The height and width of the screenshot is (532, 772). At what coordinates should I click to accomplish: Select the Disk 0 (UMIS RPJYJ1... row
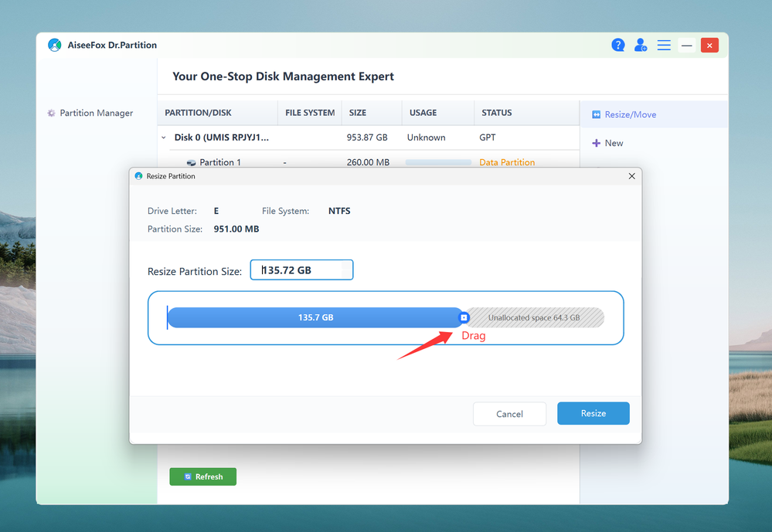(369, 137)
